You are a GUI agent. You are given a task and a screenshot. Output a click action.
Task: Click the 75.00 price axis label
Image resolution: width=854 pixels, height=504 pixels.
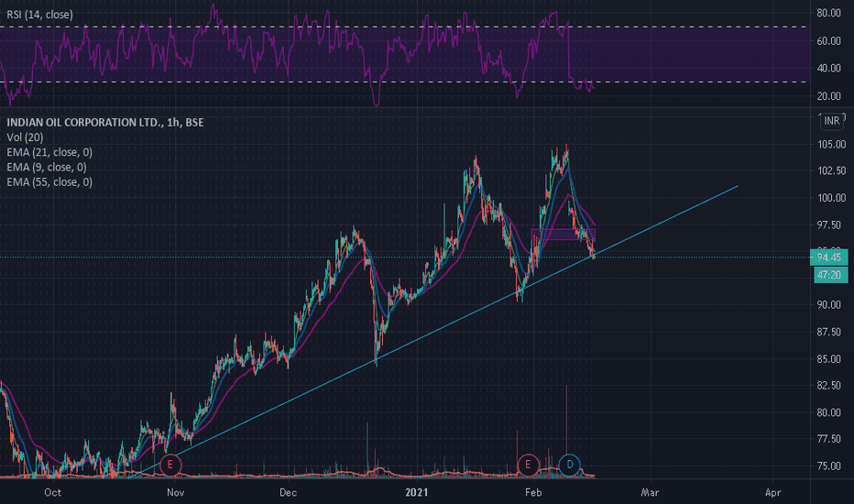(831, 466)
